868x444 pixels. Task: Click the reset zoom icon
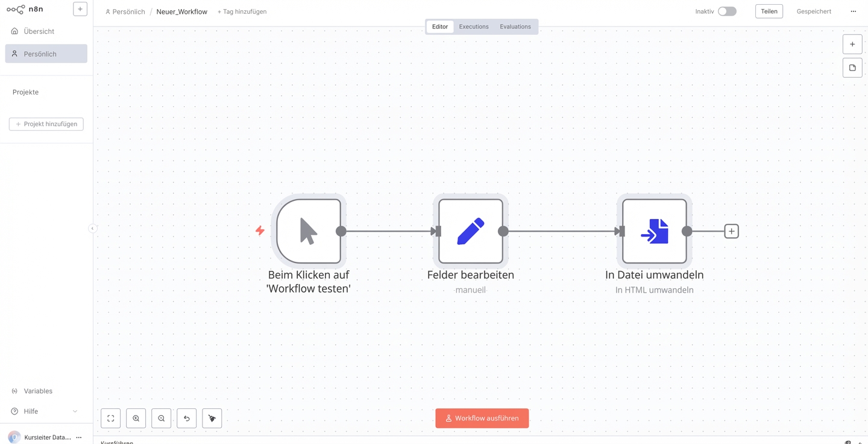click(x=187, y=418)
